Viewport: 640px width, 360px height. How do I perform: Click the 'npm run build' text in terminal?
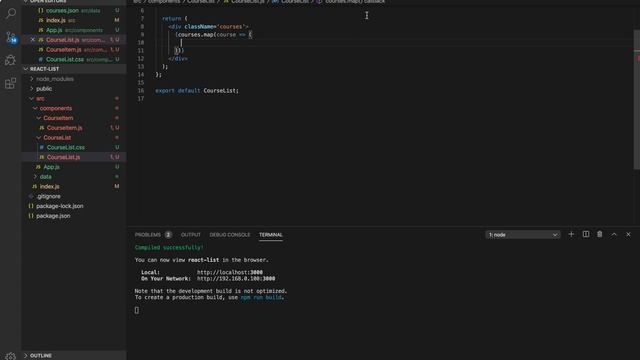coord(261,298)
